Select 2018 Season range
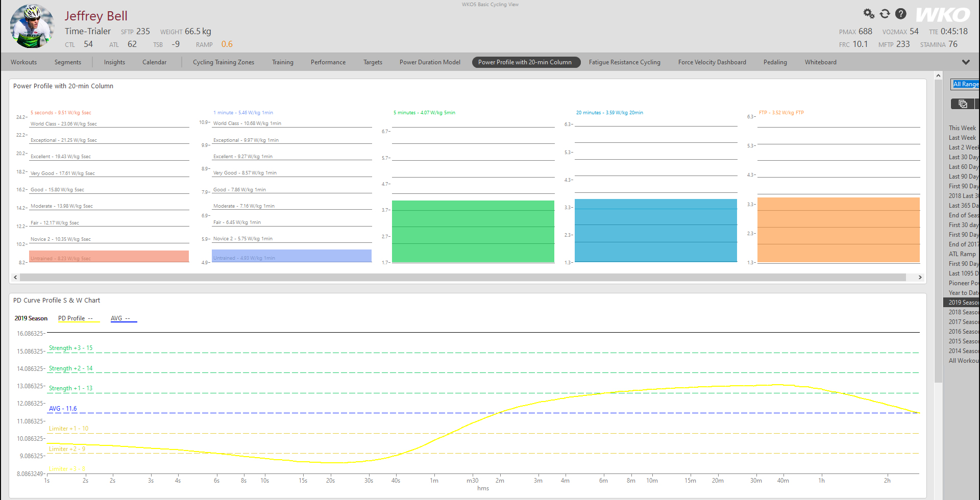 (964, 312)
